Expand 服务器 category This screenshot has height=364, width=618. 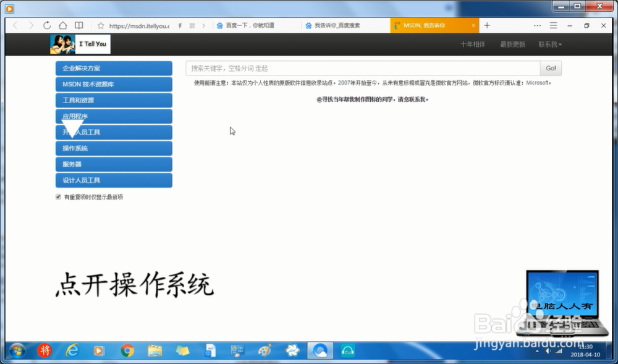[114, 164]
